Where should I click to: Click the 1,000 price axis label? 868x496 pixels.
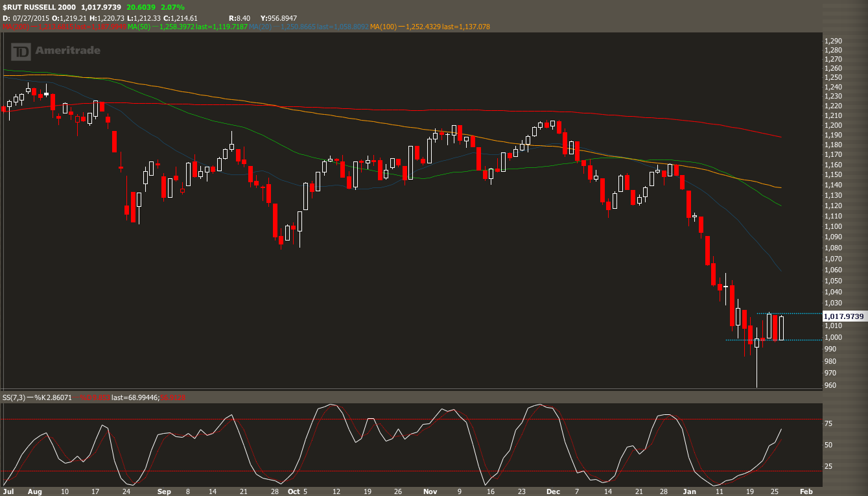[x=833, y=337]
